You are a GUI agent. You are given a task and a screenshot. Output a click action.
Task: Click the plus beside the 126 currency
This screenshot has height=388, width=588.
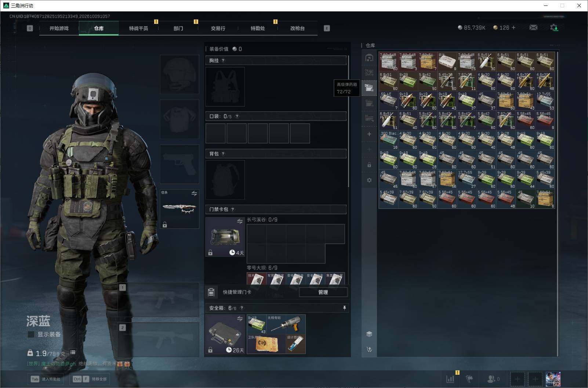click(513, 28)
